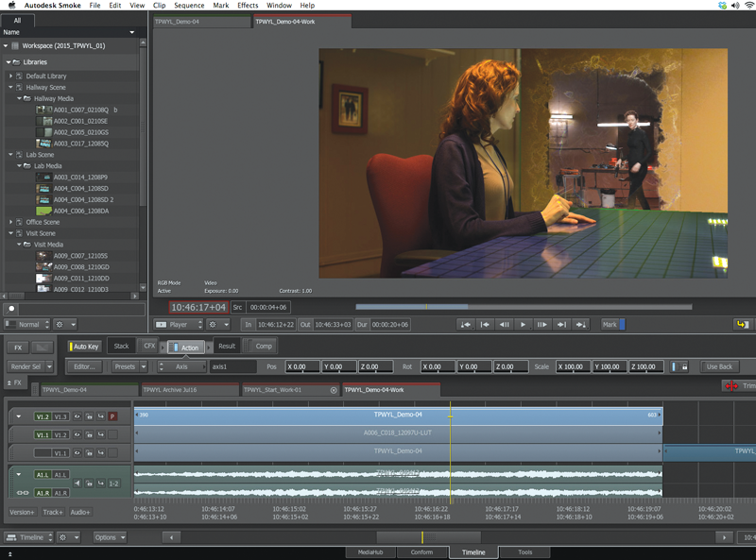The height and width of the screenshot is (560, 756).
Task: Toggle visibility eye of V1.2 V1.3 track
Action: 77,416
